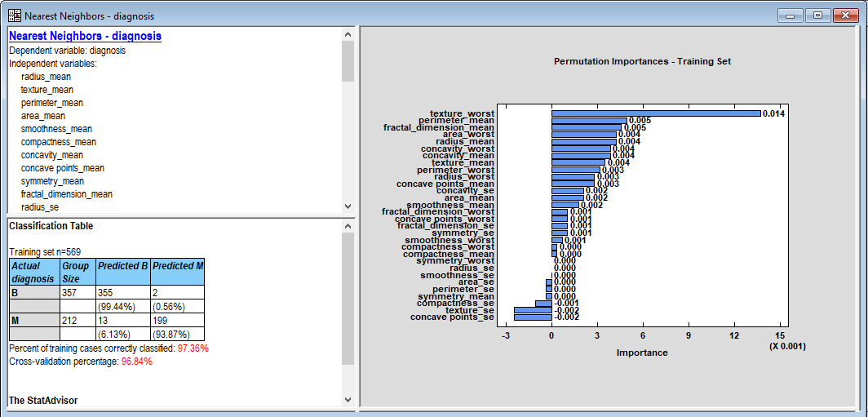
Task: Select the concave points_se bar in chart
Action: coord(532,317)
